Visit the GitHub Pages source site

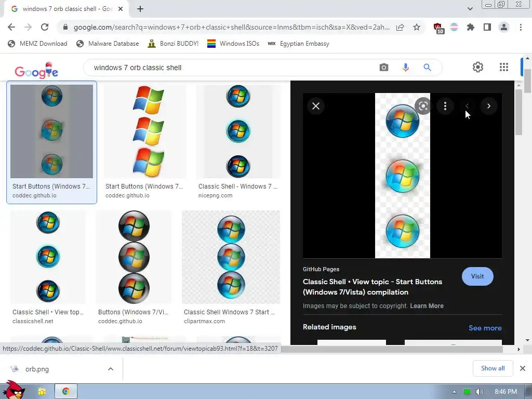click(477, 276)
